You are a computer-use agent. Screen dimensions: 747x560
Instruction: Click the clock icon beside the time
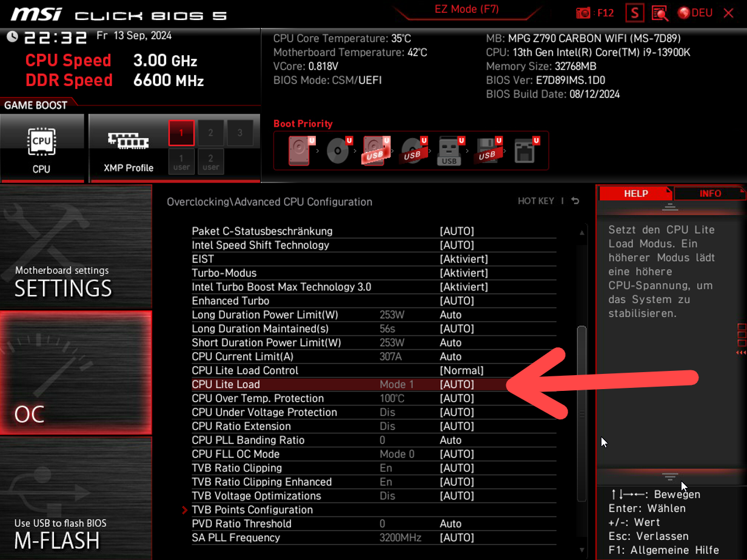coord(12,37)
